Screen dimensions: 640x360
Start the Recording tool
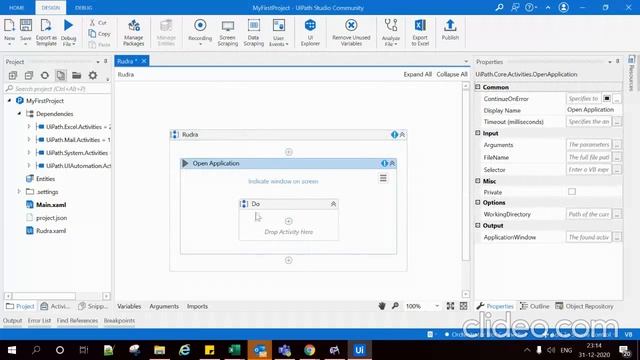click(200, 32)
